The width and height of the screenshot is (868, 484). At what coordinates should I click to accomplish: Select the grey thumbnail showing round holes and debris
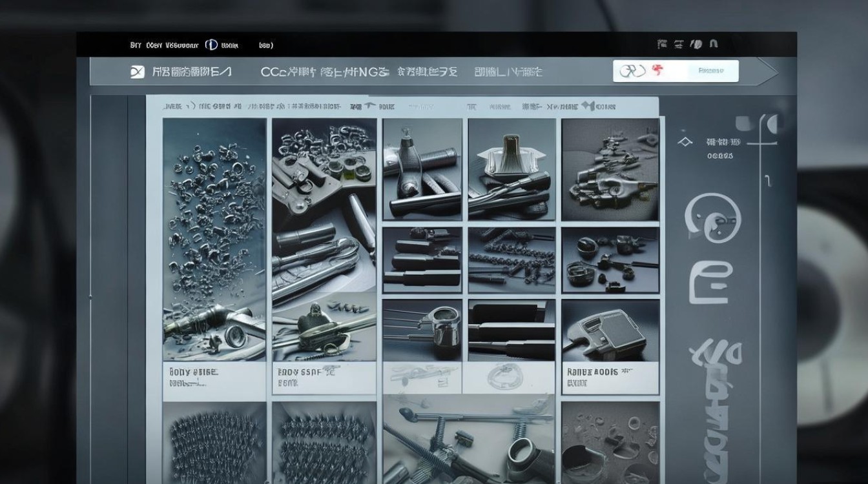[610, 442]
